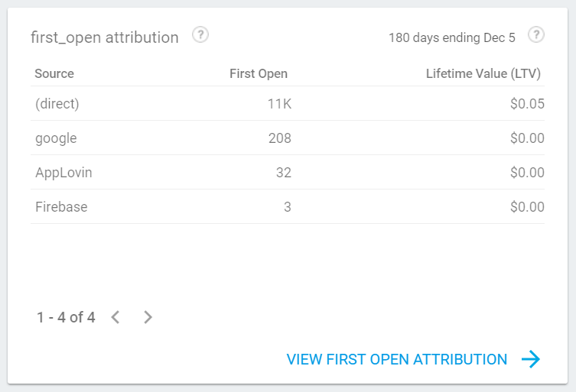
Task: Go to previous page of results
Action: pos(116,317)
